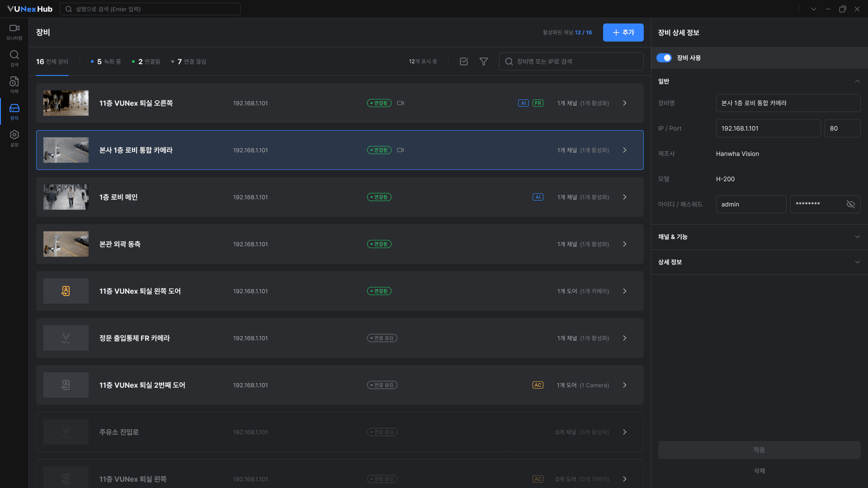Click the multi-select checkbox icon in toolbar
868x488 pixels.
pos(464,61)
